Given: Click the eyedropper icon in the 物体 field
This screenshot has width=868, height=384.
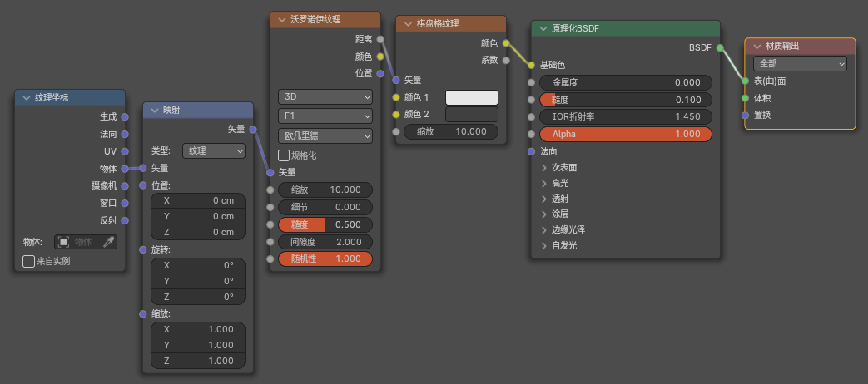Looking at the screenshot, I should point(108,242).
